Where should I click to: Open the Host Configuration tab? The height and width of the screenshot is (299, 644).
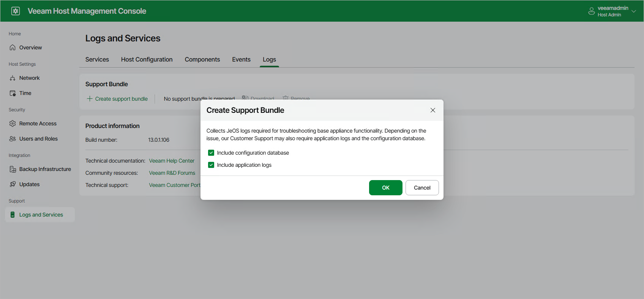coord(147,60)
